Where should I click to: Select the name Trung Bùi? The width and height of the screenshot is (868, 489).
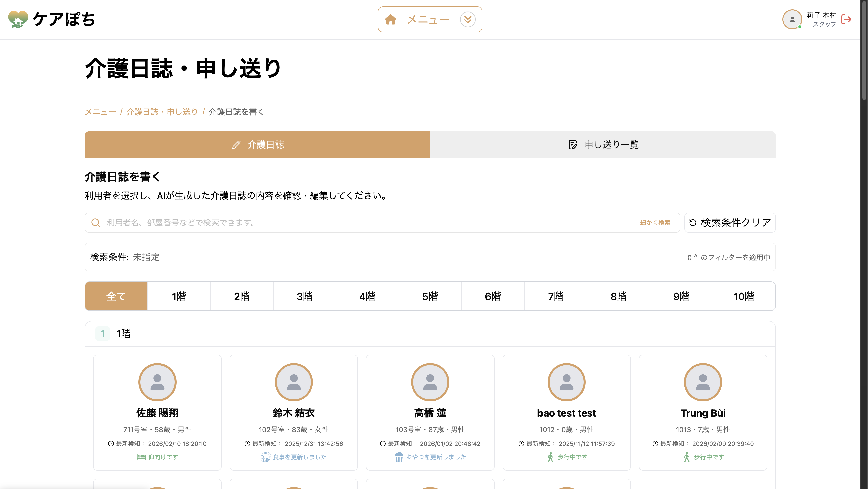coord(703,413)
